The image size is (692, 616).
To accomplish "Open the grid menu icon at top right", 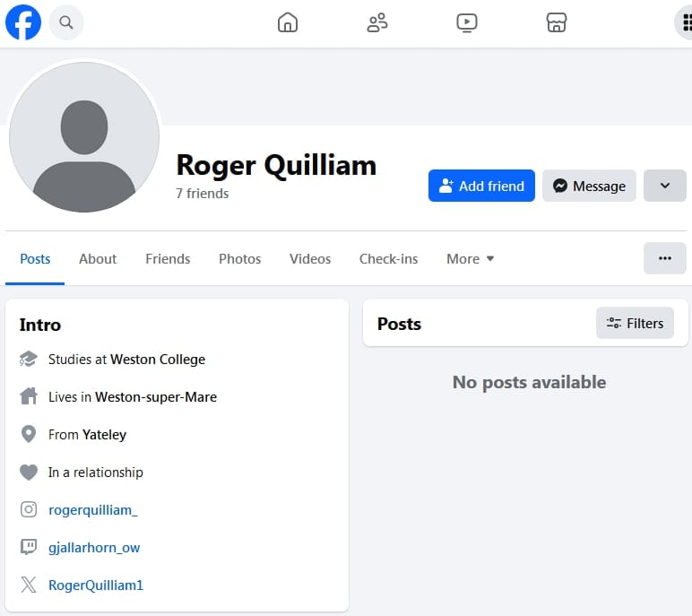I will click(x=686, y=22).
